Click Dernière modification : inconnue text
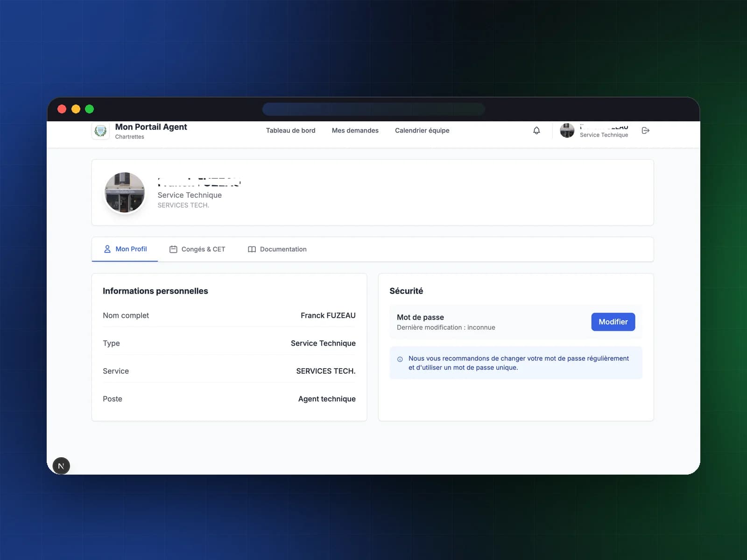This screenshot has width=747, height=560. 446,328
